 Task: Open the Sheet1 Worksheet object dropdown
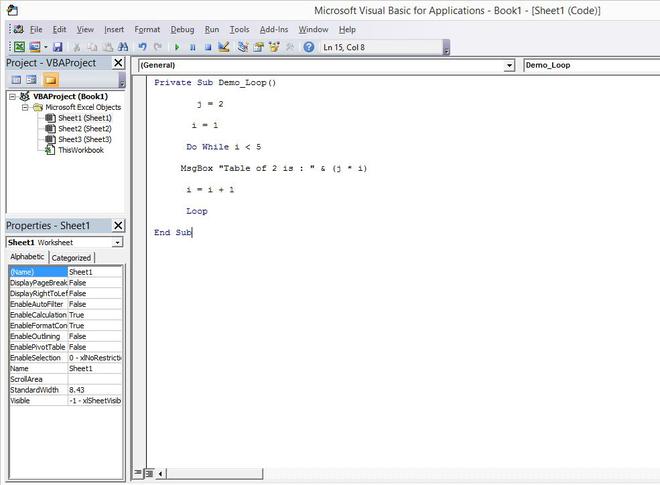coord(117,242)
